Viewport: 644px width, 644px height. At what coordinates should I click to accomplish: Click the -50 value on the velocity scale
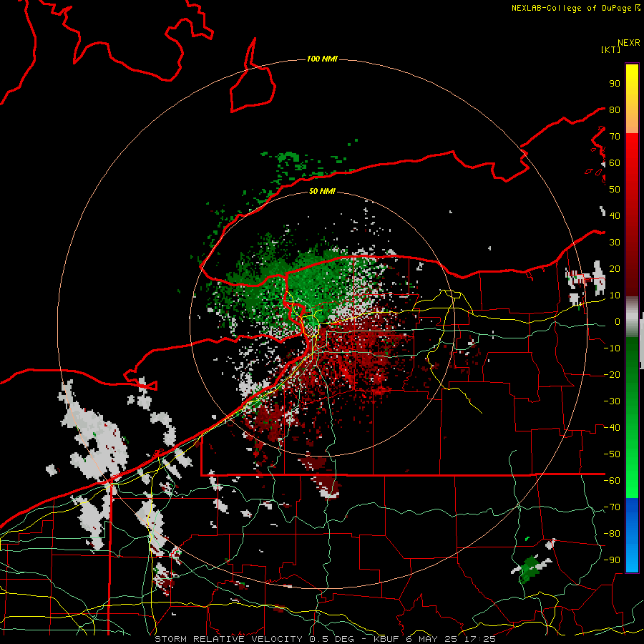[612, 454]
